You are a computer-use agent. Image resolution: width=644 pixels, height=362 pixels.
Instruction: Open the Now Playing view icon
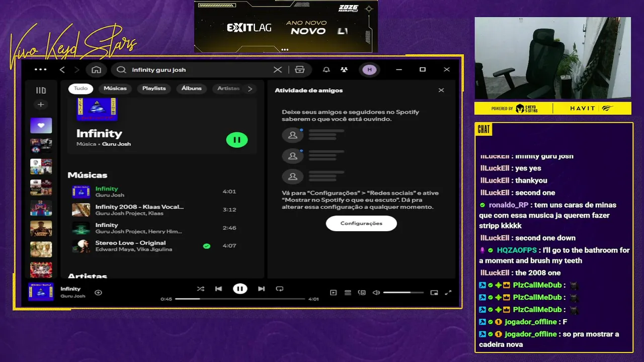click(x=333, y=292)
